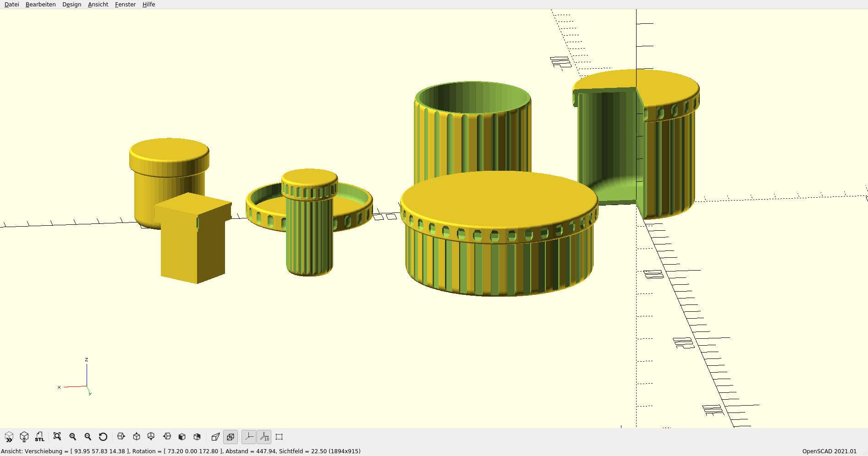
Task: Zoom out with the minus magnifier
Action: pyautogui.click(x=88, y=437)
